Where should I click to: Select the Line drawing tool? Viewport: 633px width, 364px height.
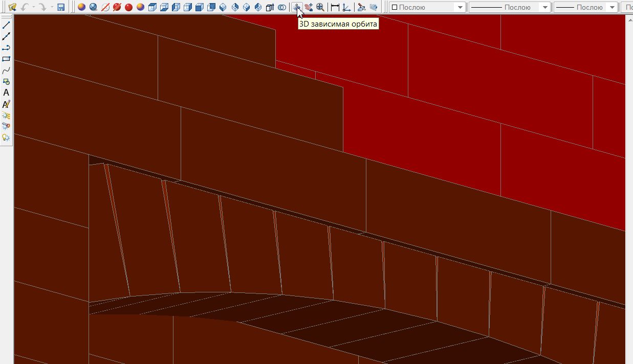click(x=6, y=25)
